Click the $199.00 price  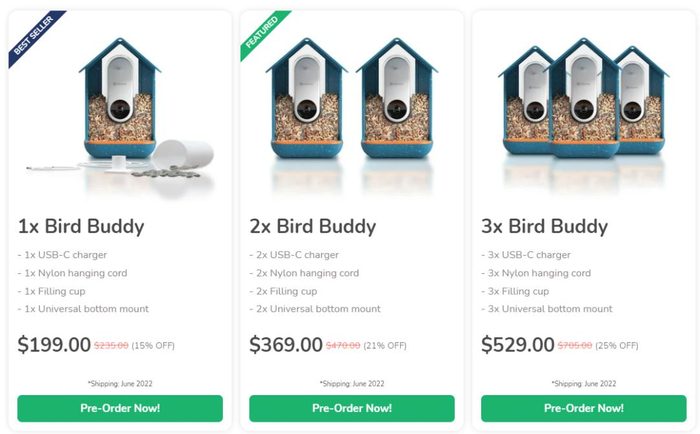54,345
